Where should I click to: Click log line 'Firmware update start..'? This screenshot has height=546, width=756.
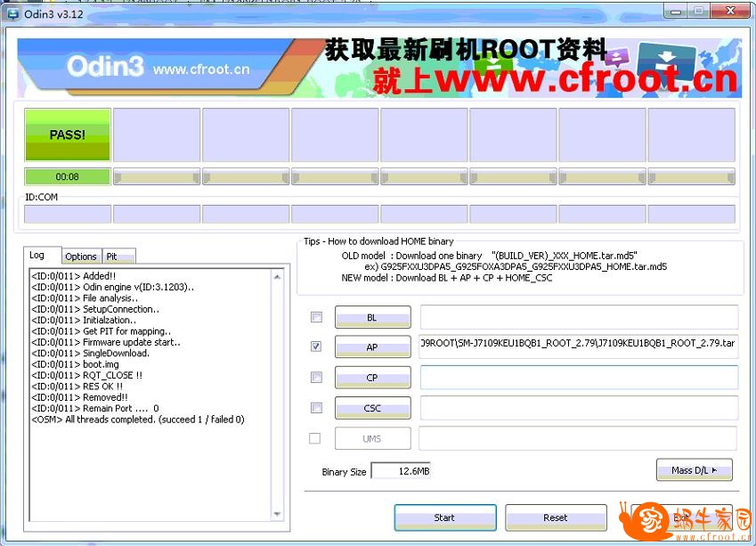106,342
